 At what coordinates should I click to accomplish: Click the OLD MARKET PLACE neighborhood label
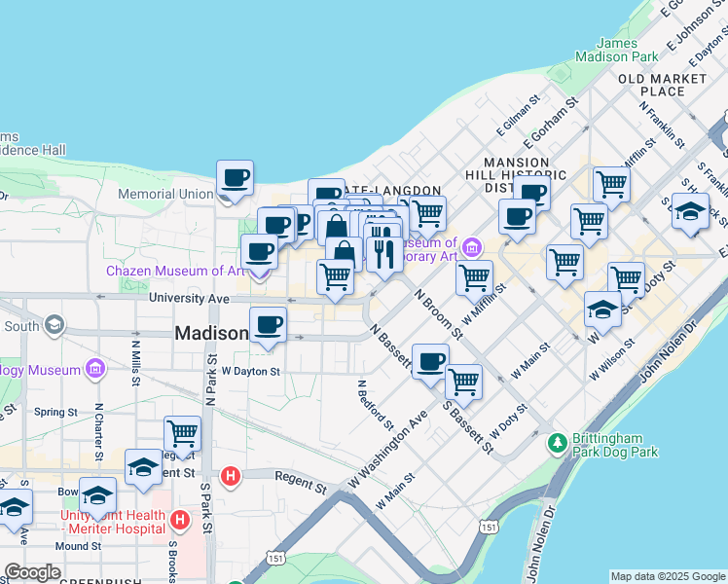coord(663,86)
